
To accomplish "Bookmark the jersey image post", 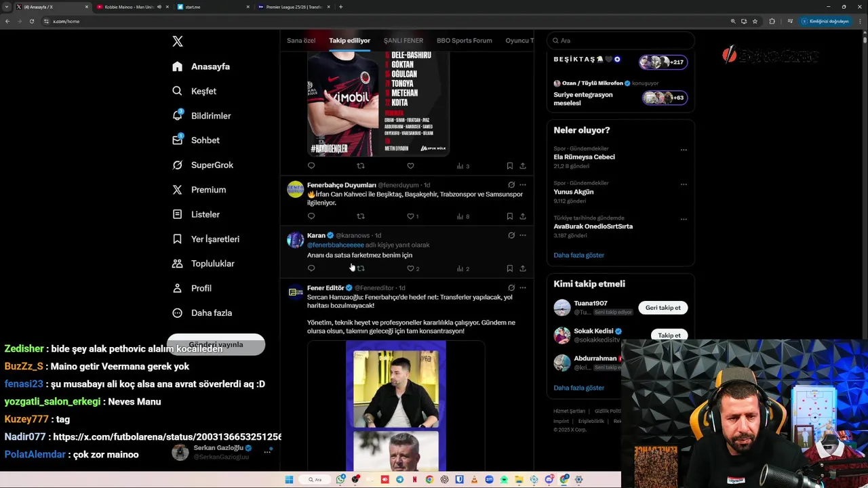I will pyautogui.click(x=509, y=165).
